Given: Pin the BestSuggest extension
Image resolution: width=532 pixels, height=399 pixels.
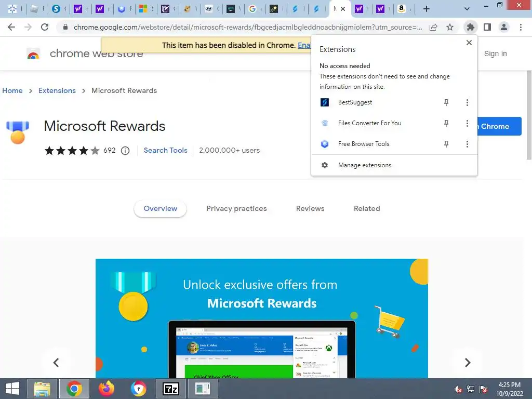Looking at the screenshot, I should point(446,102).
